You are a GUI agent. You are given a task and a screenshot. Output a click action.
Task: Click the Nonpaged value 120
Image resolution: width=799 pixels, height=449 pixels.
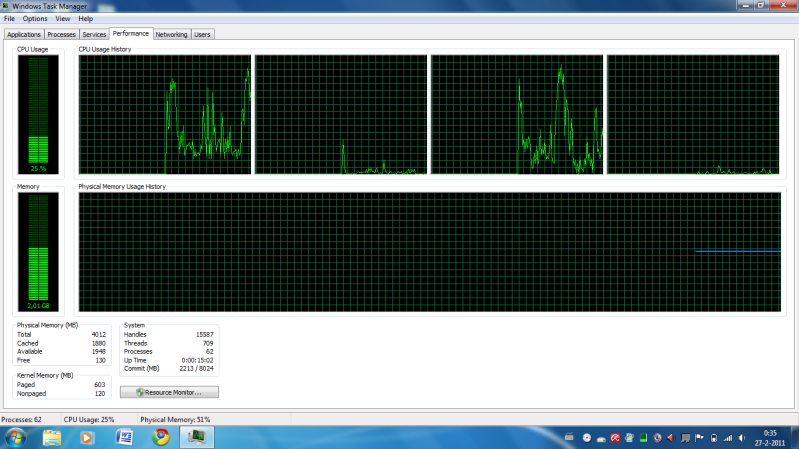coord(100,393)
